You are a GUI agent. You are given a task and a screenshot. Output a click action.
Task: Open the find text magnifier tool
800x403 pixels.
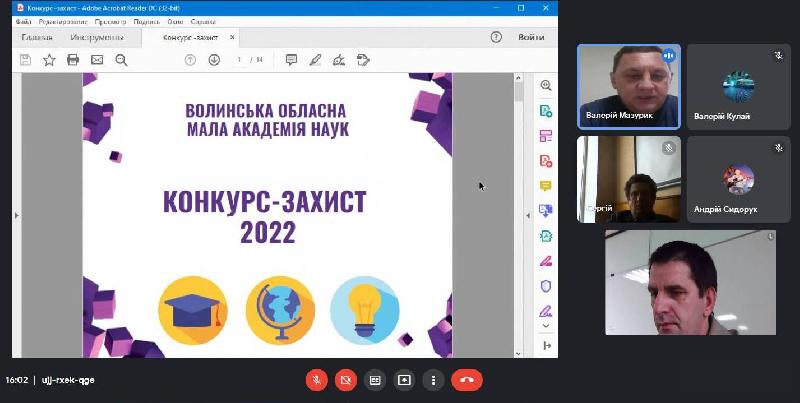click(121, 60)
